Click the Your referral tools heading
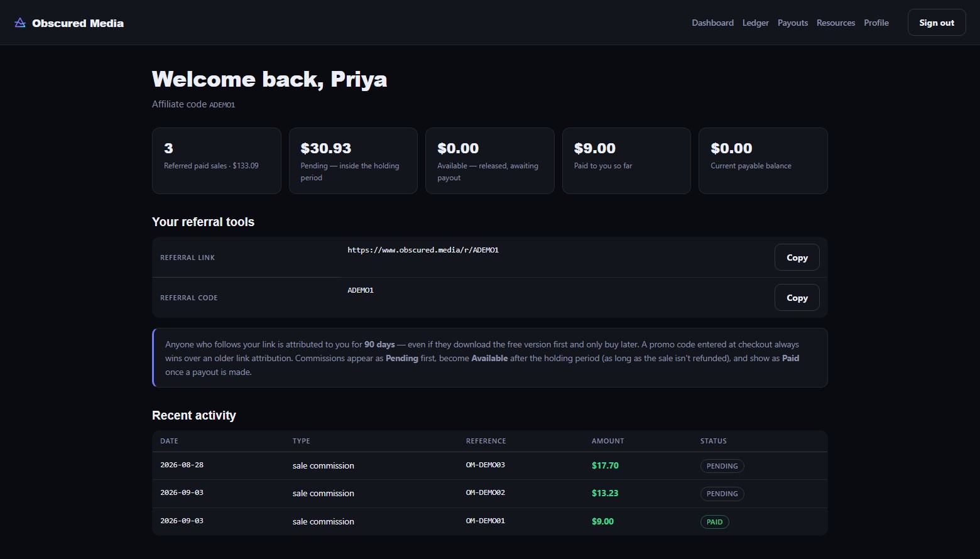 (x=203, y=222)
